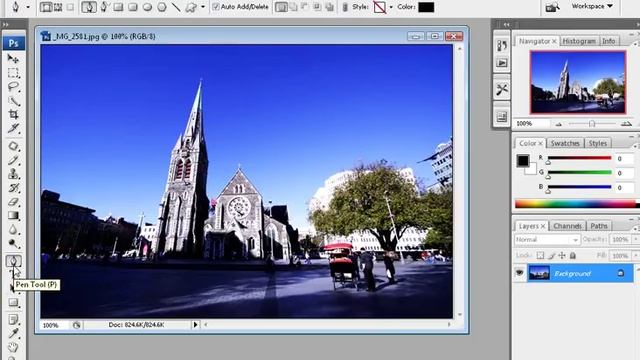Viewport: 640px width, 360px height.
Task: Toggle Lock image pixels
Action: (551, 256)
